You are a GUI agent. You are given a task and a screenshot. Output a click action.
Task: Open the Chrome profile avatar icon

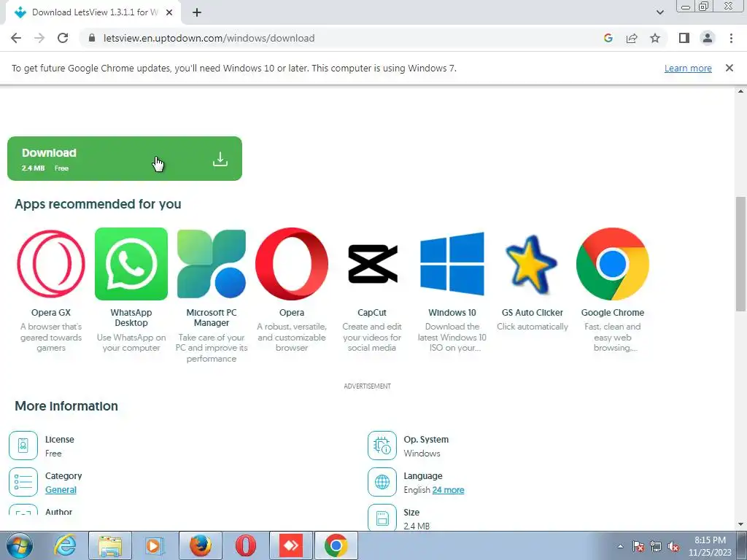click(x=708, y=38)
